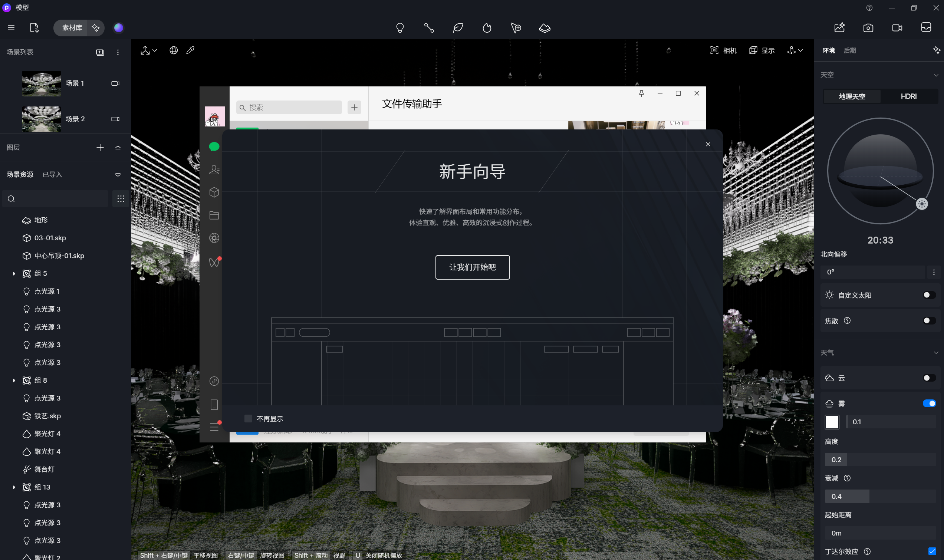Open WeChat contacts icon in sidebar
This screenshot has width=944, height=560.
coord(214,169)
